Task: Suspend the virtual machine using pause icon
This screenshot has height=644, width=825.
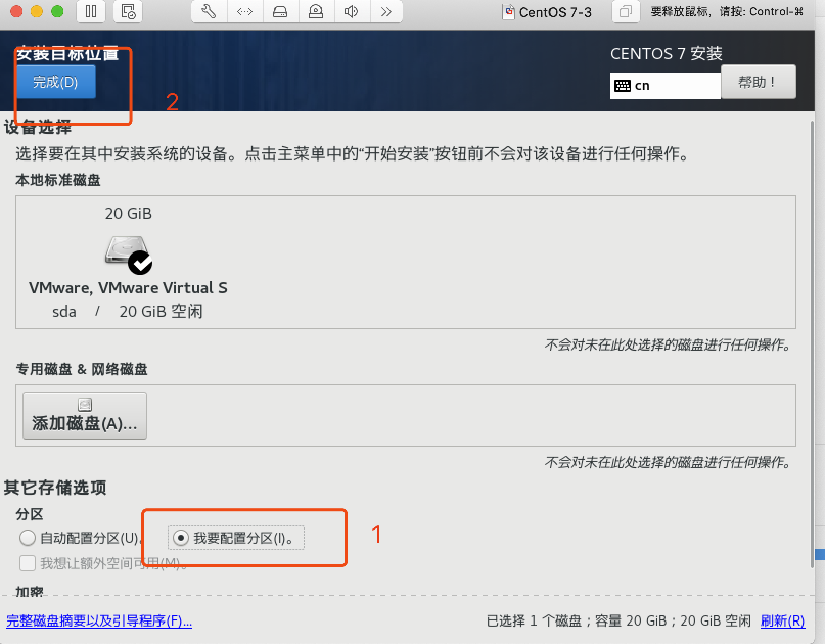Action: (x=90, y=11)
